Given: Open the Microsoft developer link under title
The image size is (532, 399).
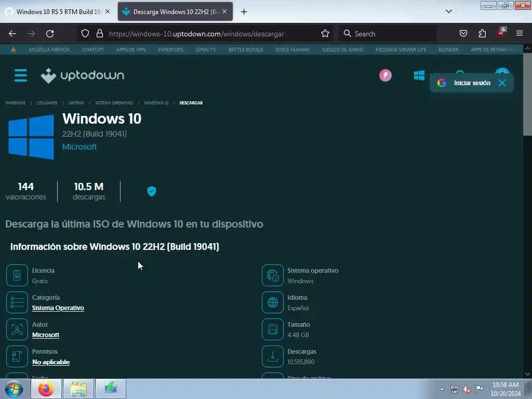Looking at the screenshot, I should [x=79, y=147].
